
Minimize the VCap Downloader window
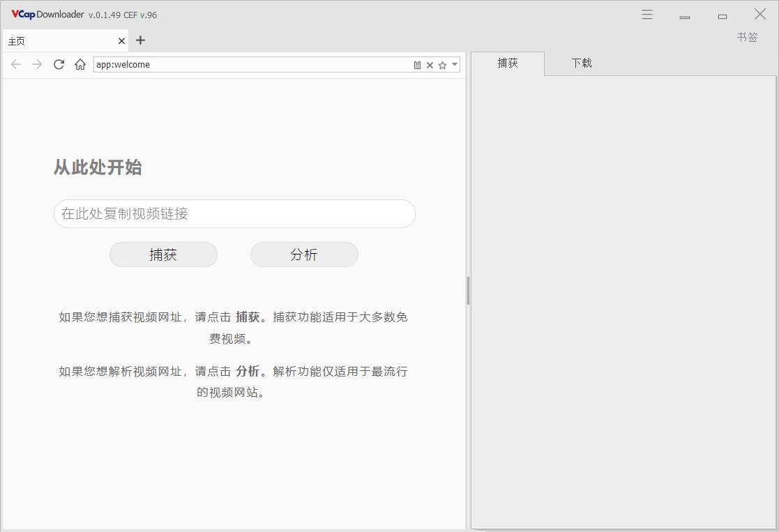[x=685, y=17]
